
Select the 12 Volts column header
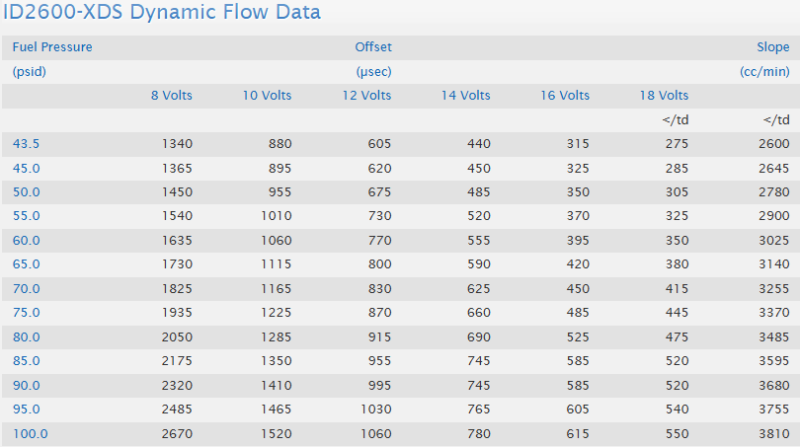pyautogui.click(x=364, y=96)
